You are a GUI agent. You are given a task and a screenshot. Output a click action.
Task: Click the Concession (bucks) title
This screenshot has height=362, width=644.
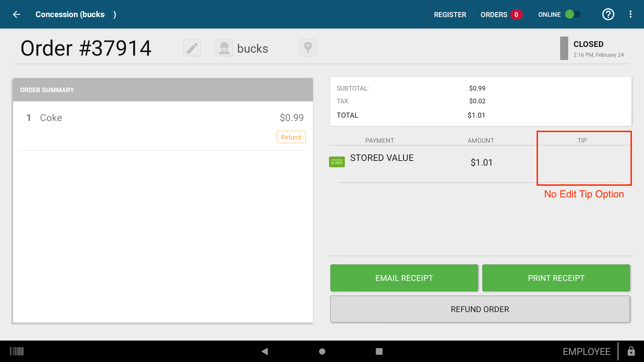pyautogui.click(x=76, y=14)
